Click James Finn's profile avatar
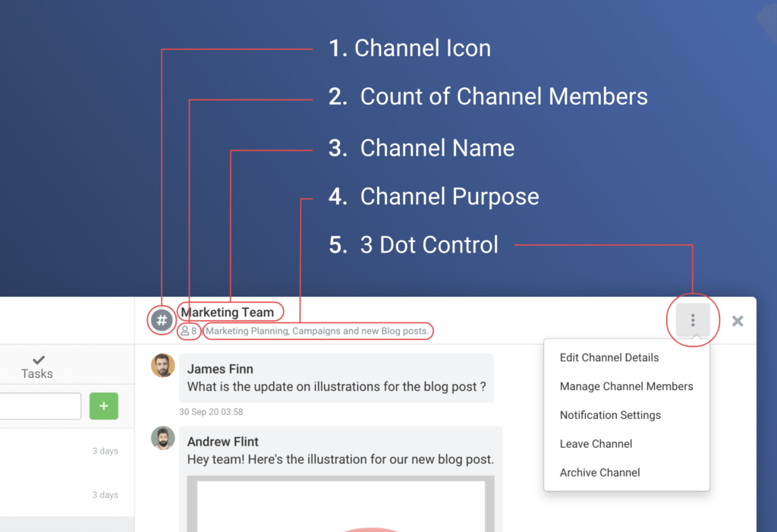The image size is (777, 532). (x=162, y=365)
